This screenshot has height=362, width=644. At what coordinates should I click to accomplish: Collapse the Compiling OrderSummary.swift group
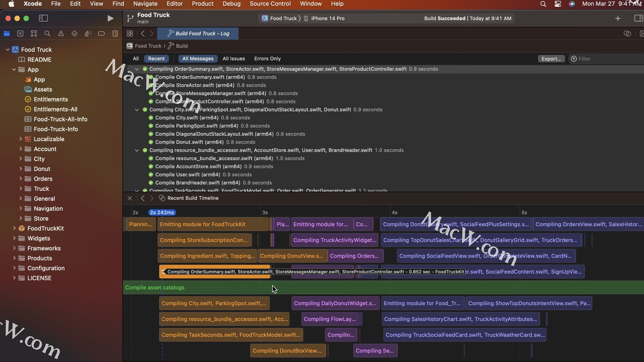coord(137,69)
